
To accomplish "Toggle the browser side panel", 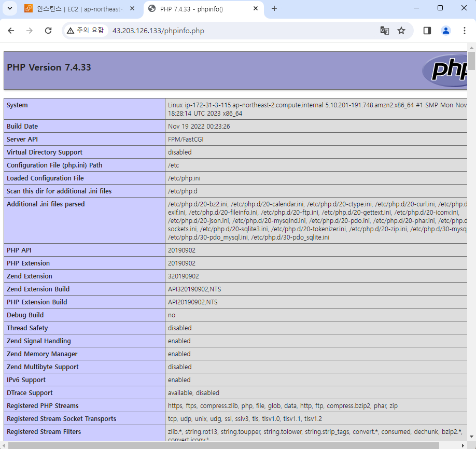I will [427, 31].
